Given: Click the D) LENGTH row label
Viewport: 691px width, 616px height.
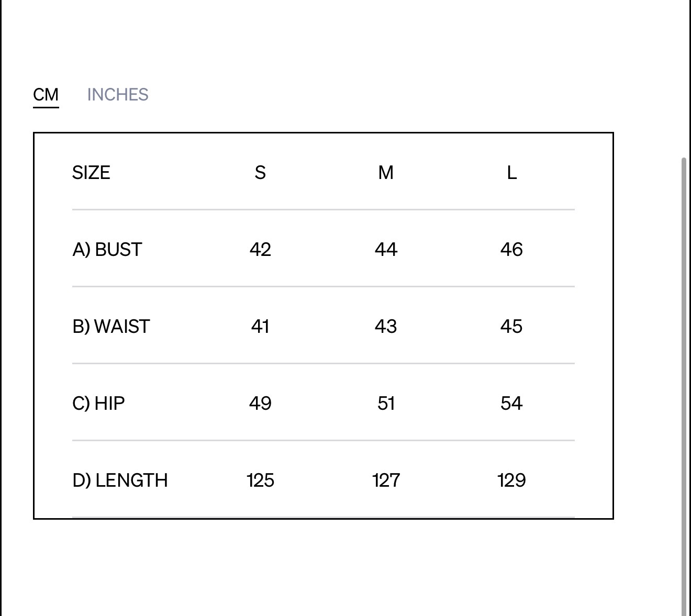Looking at the screenshot, I should point(120,480).
